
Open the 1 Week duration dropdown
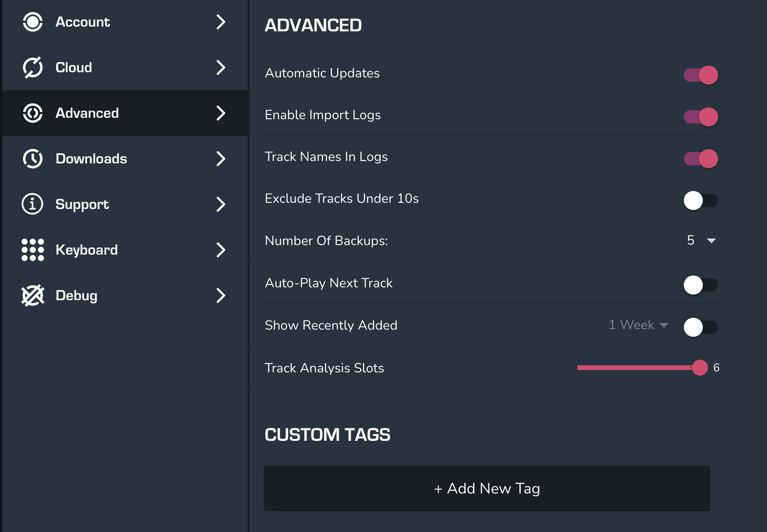(x=638, y=325)
